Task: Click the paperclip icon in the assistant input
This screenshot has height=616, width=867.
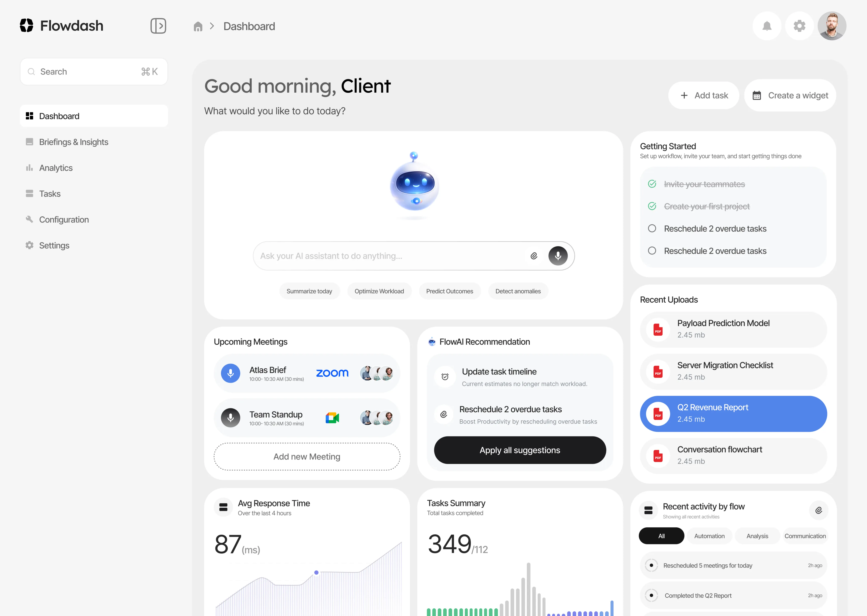Action: [x=534, y=256]
